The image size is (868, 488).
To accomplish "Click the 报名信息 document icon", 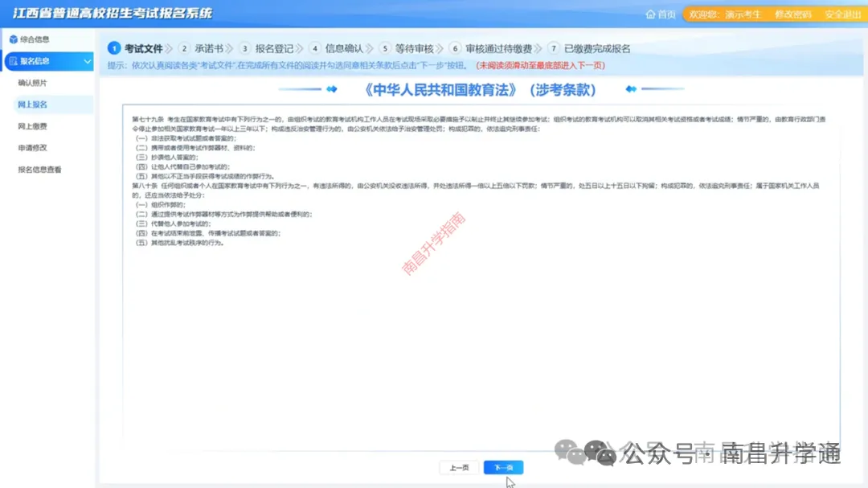I will 14,61.
